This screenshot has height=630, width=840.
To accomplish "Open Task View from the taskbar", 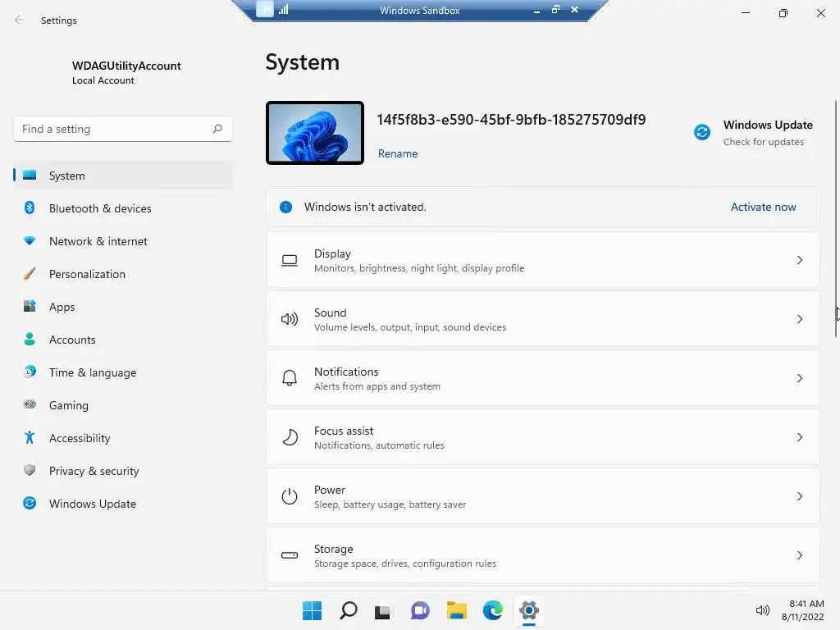I will [383, 610].
